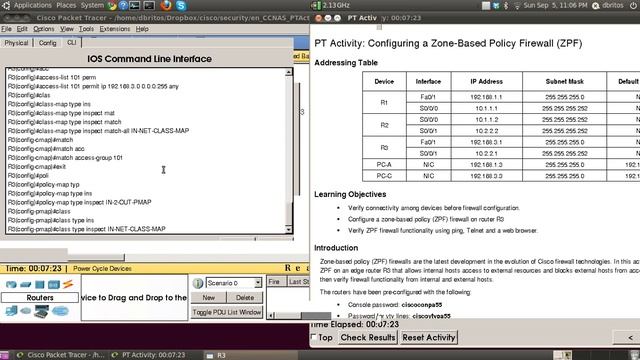
Task: Click the wireless network tray icon
Action: pos(517,6)
